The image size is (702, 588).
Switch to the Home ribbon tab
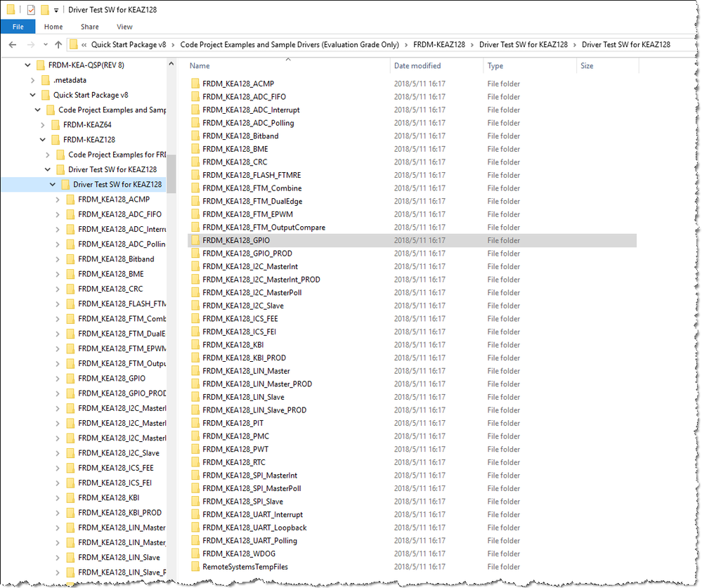pyautogui.click(x=53, y=27)
